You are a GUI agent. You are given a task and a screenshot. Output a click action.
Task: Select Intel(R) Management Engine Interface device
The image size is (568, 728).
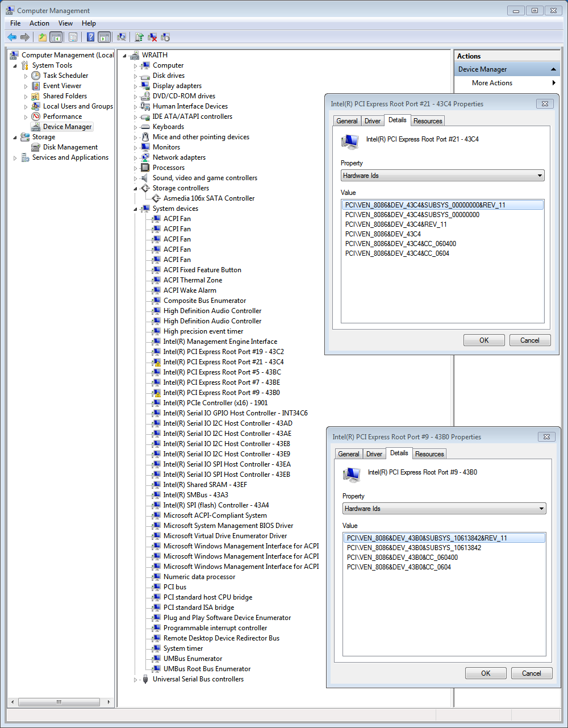click(220, 342)
